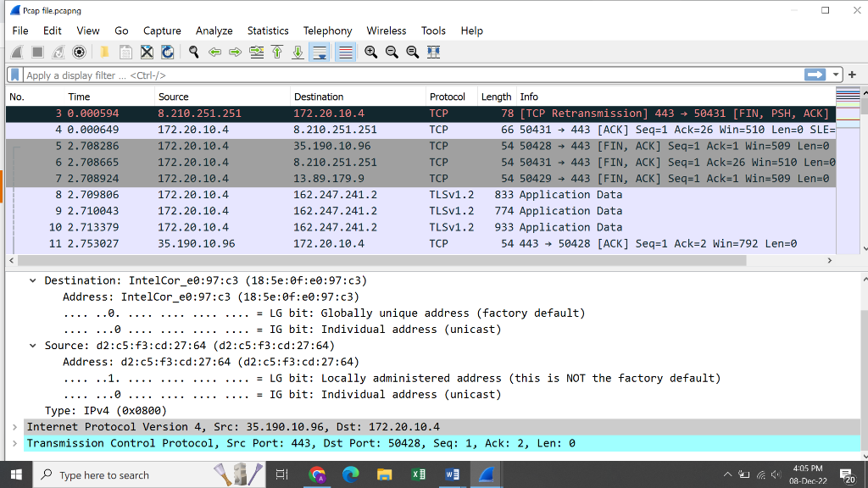868x488 pixels.
Task: Open the Telephony menu
Action: point(327,31)
